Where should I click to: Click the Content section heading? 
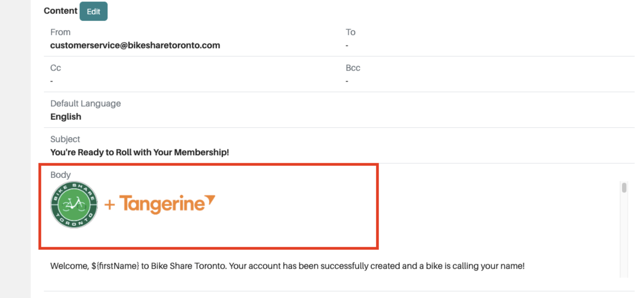point(60,11)
